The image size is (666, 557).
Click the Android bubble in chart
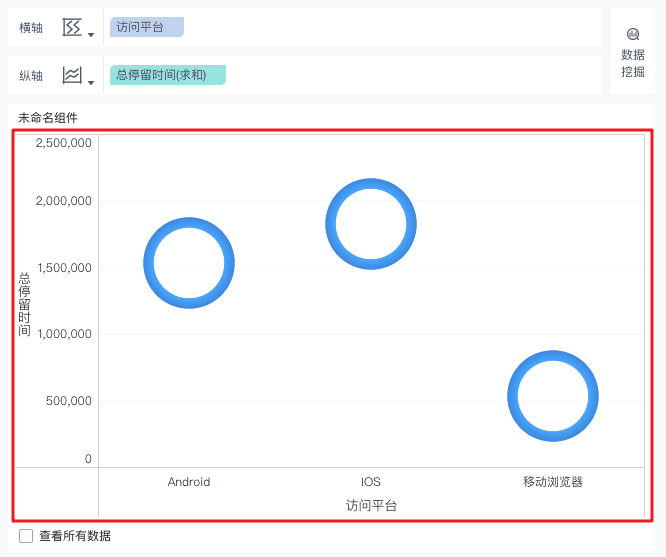tap(189, 263)
